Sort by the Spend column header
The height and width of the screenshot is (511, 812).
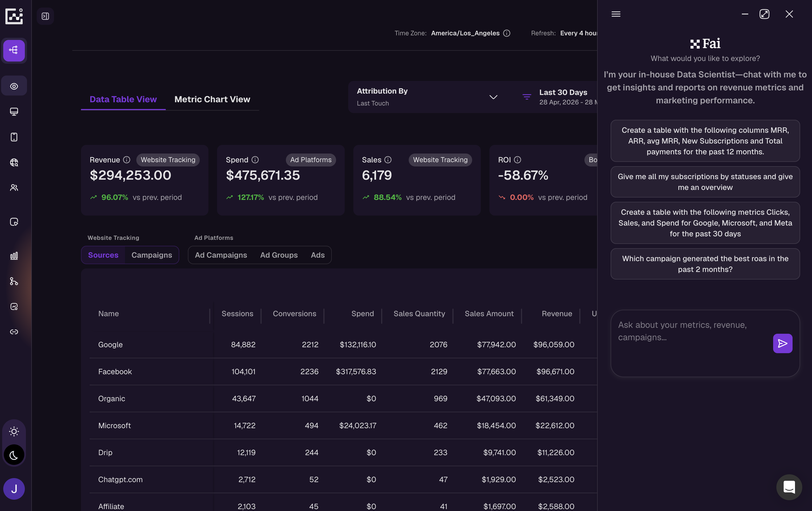[363, 314]
